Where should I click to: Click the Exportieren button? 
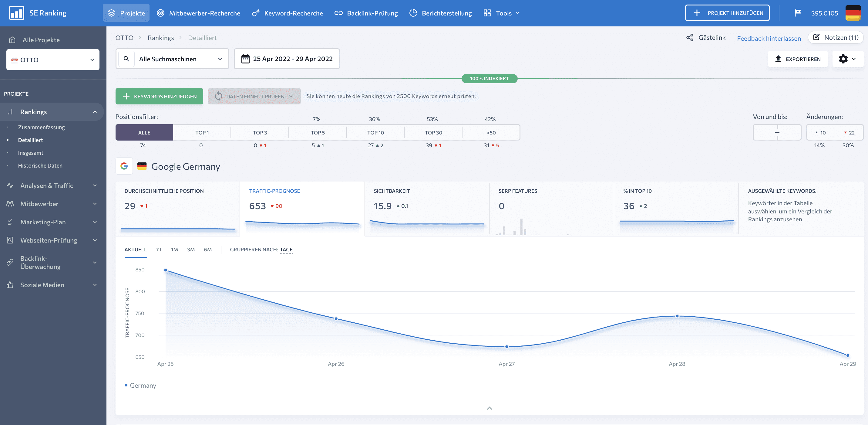797,59
